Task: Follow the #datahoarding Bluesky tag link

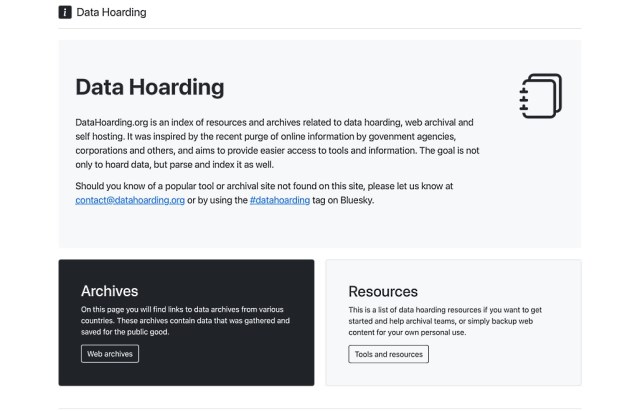Action: pos(280,200)
